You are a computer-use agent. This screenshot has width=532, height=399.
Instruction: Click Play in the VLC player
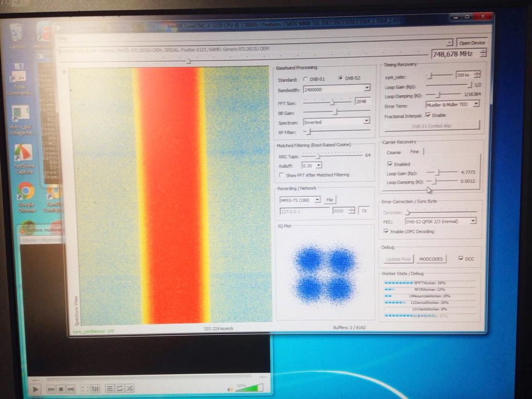(x=35, y=389)
